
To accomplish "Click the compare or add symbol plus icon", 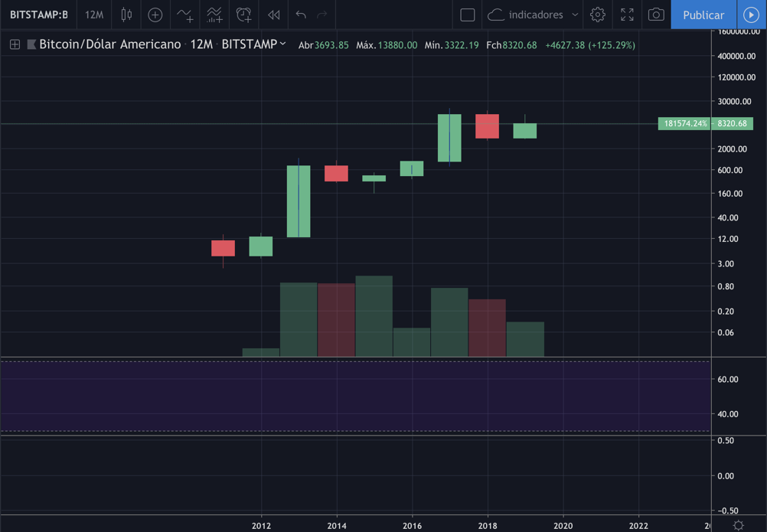I will point(155,15).
